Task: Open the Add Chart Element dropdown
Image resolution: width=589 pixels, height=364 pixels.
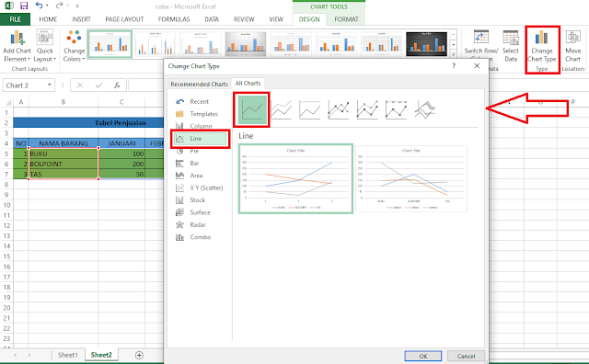Action: click(x=17, y=46)
